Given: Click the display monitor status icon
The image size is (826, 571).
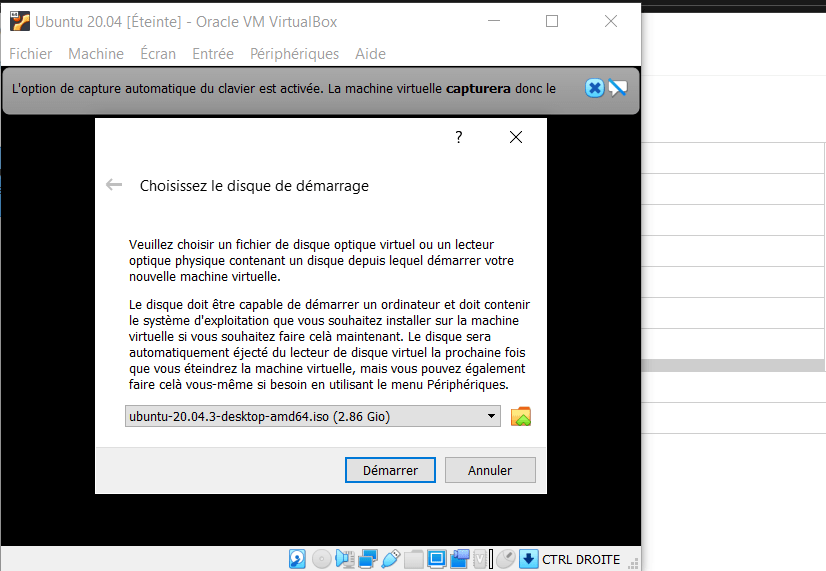Looking at the screenshot, I should [437, 559].
